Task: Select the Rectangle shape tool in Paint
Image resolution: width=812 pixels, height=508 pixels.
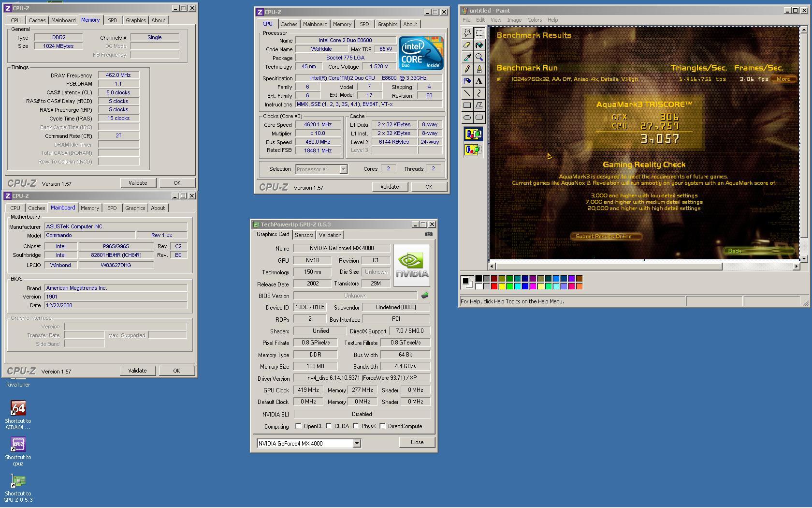Action: (x=467, y=105)
